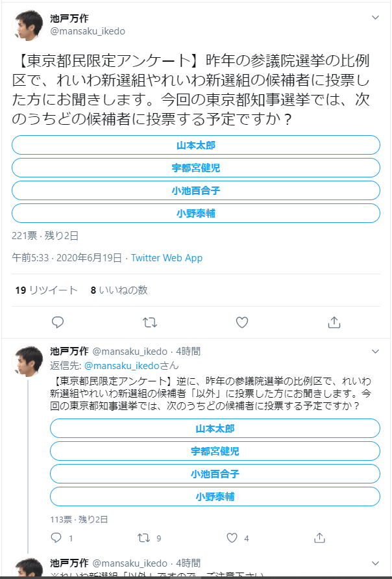
Task: Open the 8 いいねの数 list
Action: (x=119, y=290)
